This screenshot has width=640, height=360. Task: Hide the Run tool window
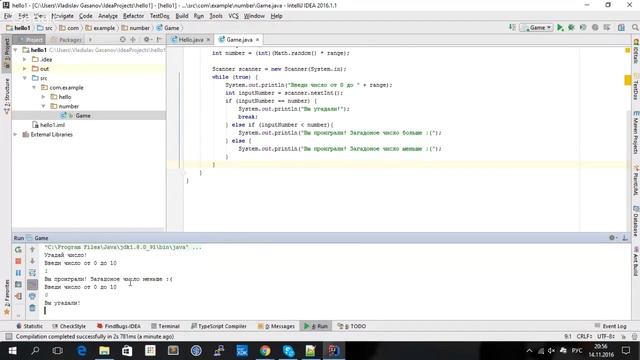[x=625, y=238]
